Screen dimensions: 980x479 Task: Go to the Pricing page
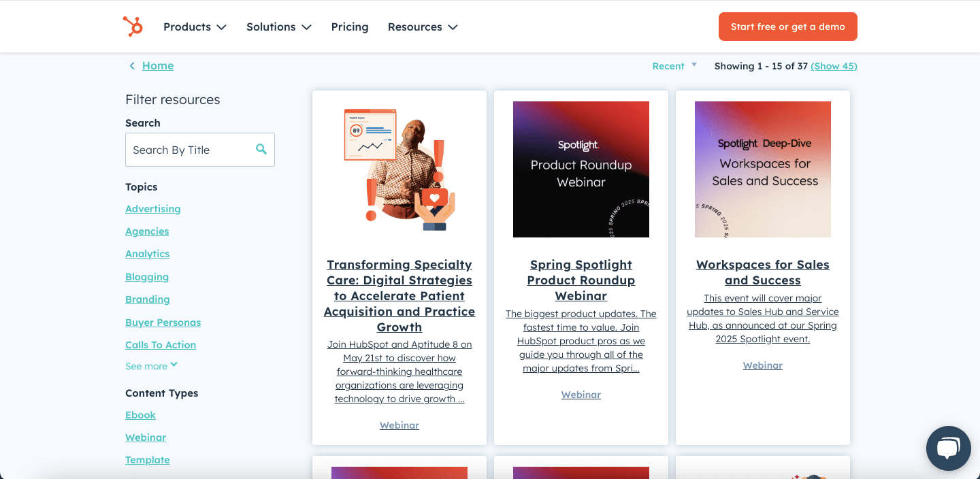(x=350, y=27)
